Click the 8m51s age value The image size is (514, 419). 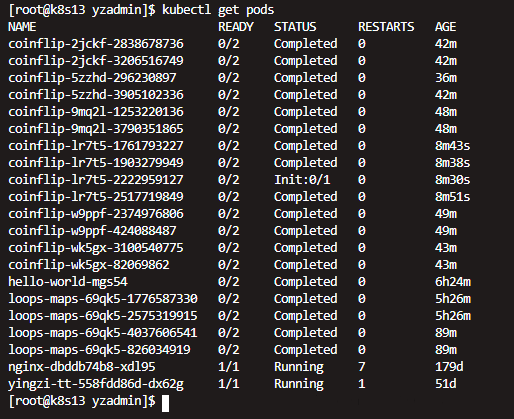click(452, 197)
